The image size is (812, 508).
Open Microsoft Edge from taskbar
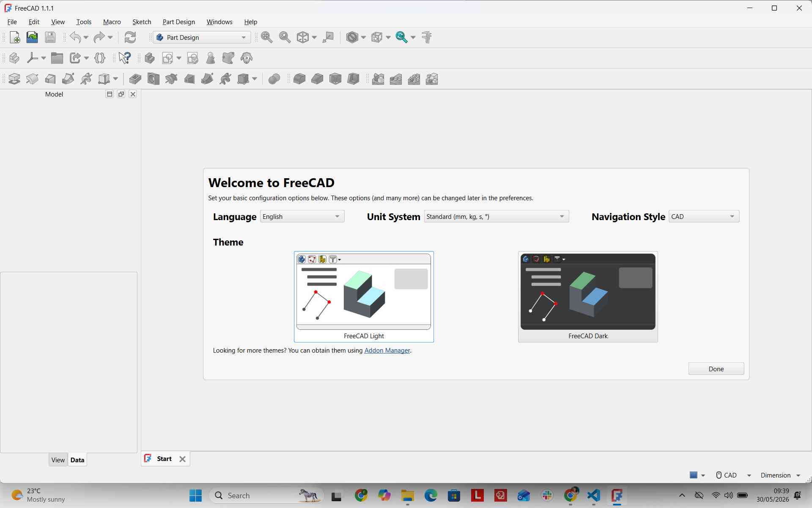[x=431, y=495]
